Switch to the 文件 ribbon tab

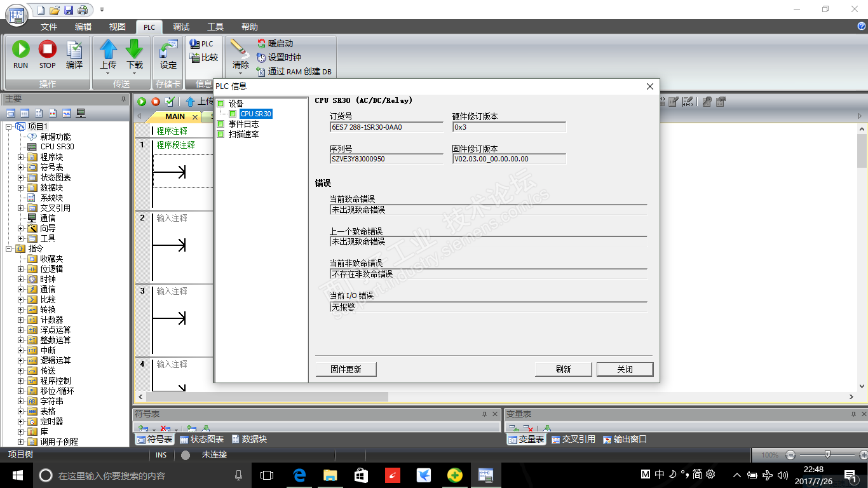49,27
